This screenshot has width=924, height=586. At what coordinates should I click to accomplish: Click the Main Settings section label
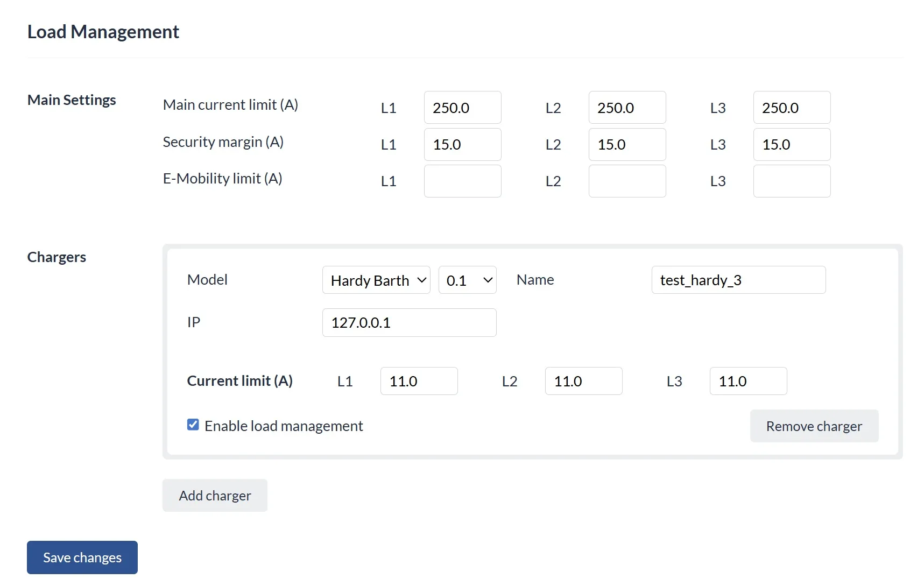[x=72, y=100]
